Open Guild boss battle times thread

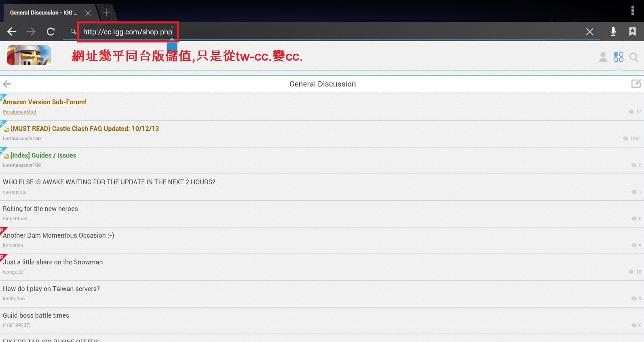click(36, 315)
